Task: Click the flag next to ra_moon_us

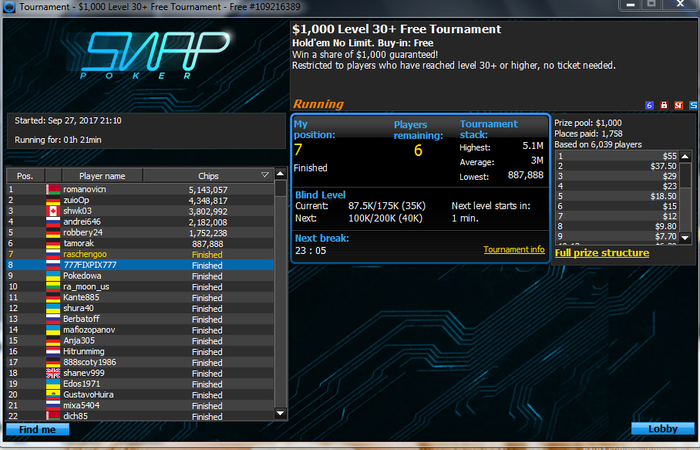Action: (53, 287)
